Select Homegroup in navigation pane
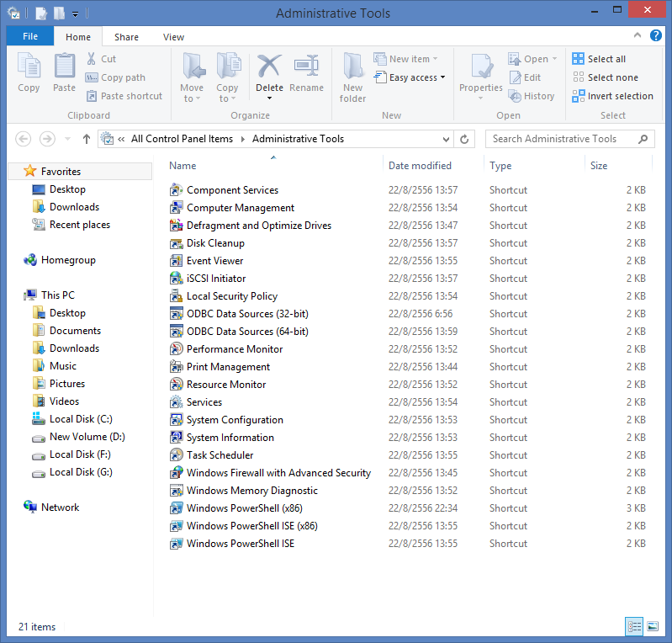The width and height of the screenshot is (672, 643). [x=68, y=260]
